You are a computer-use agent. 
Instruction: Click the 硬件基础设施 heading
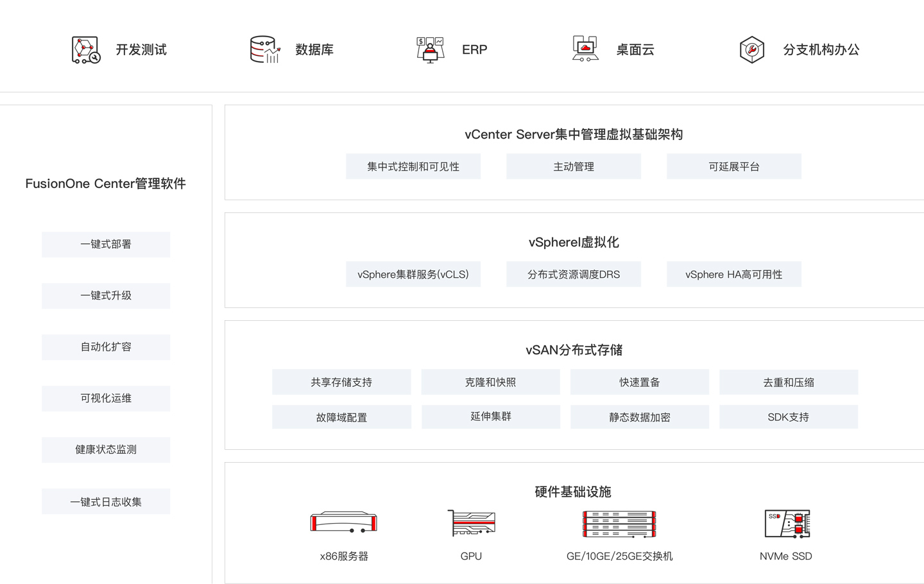click(573, 492)
